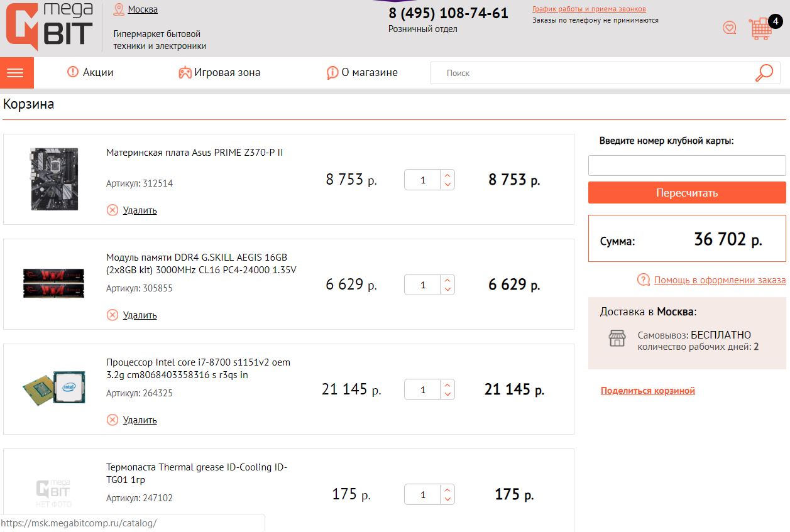Increase quantity of G.SKILL AEGIS memory

point(447,280)
